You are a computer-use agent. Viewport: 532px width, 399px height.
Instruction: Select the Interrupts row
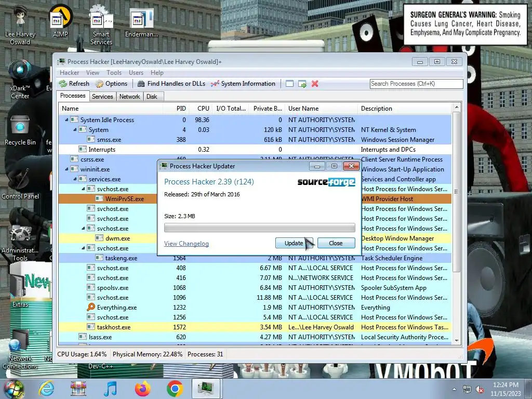coord(255,149)
